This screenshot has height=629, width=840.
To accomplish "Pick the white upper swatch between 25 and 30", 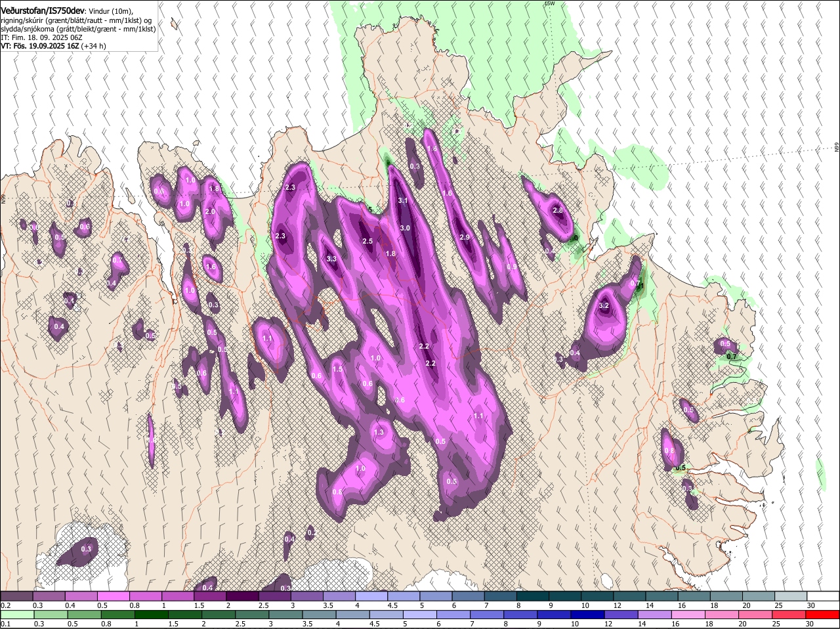I will pyautogui.click(x=791, y=596).
